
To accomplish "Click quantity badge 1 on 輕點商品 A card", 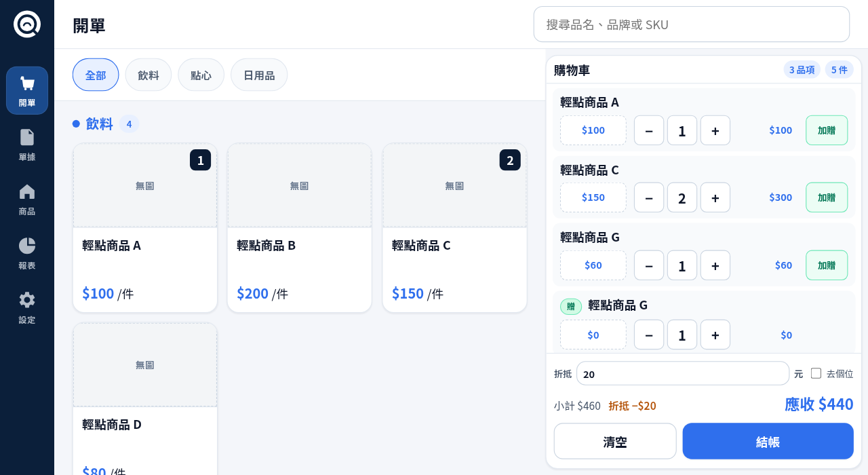I will tap(200, 160).
